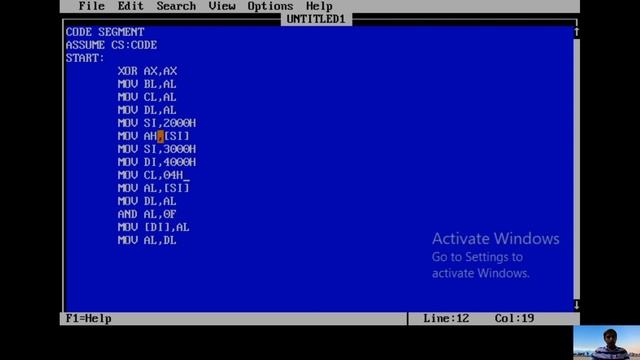Click the UNTITLED1 window title

[x=316, y=19]
